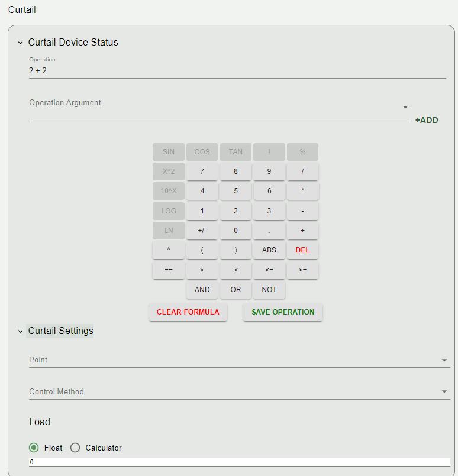The height and width of the screenshot is (476, 458).
Task: Open the Operation Argument dropdown
Action: pos(220,107)
